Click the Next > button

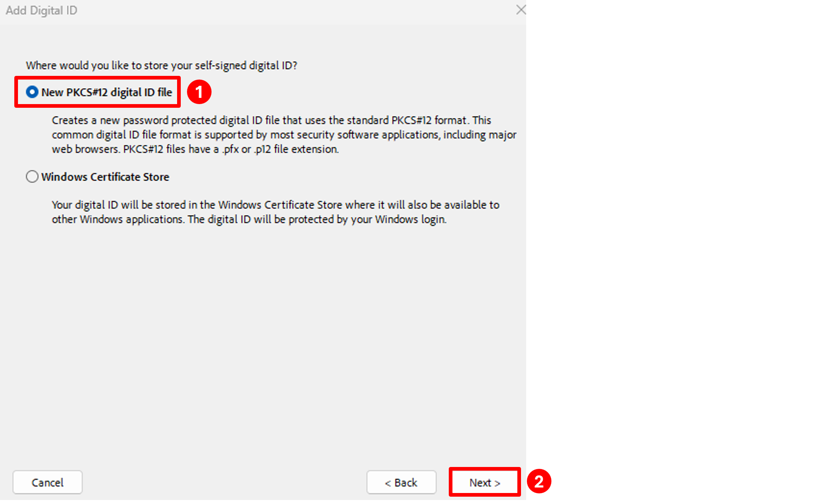(x=484, y=482)
